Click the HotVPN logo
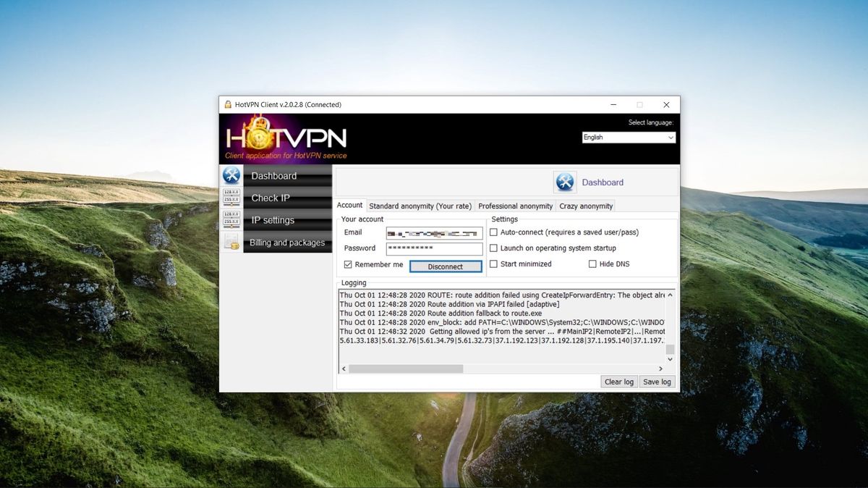Viewport: 868px width, 488px height. coord(284,138)
